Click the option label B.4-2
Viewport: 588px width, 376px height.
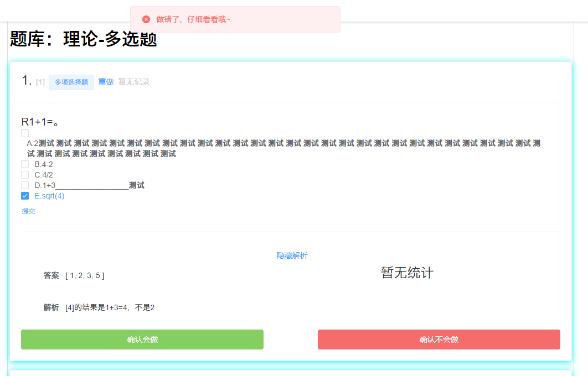(44, 164)
